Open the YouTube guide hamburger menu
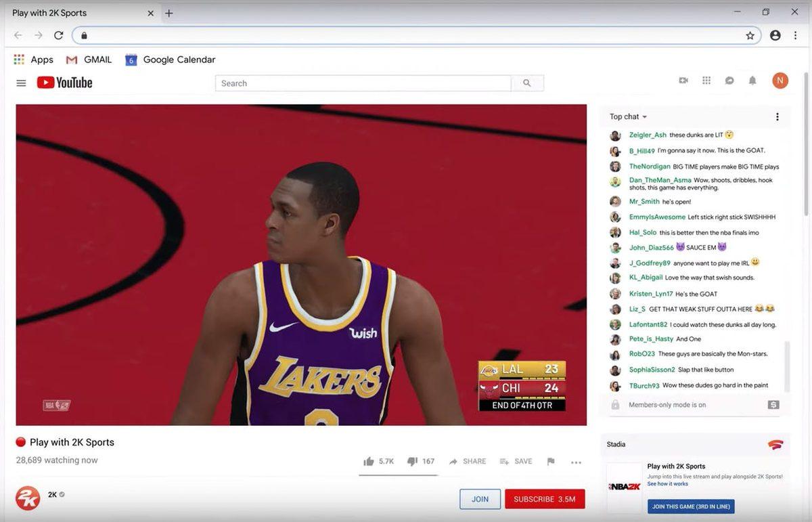 (x=21, y=82)
